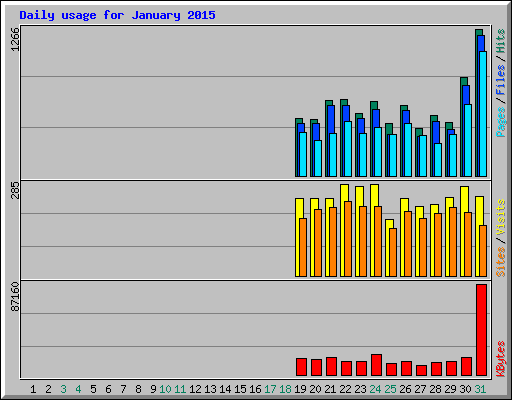The width and height of the screenshot is (512, 400).
Task: Click green day 17 label on the x-axis
Action: [270, 389]
